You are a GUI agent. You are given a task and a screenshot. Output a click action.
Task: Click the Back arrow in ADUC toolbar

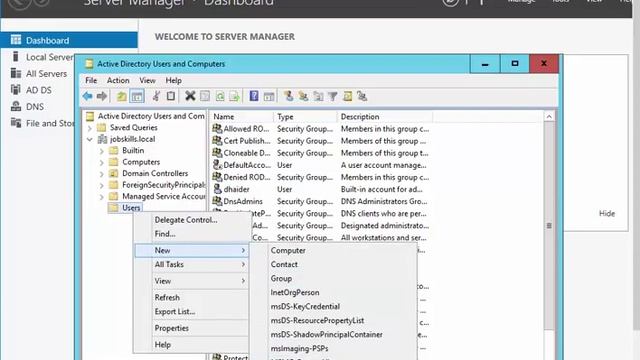[x=87, y=96]
